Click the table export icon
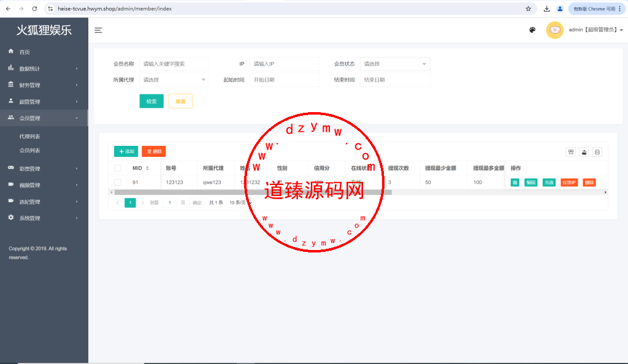 584,152
